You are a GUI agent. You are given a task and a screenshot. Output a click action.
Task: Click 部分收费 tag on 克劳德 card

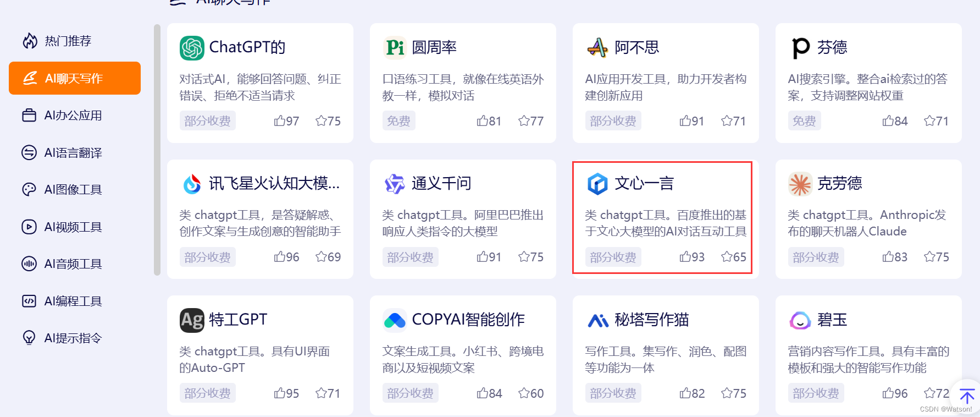816,257
